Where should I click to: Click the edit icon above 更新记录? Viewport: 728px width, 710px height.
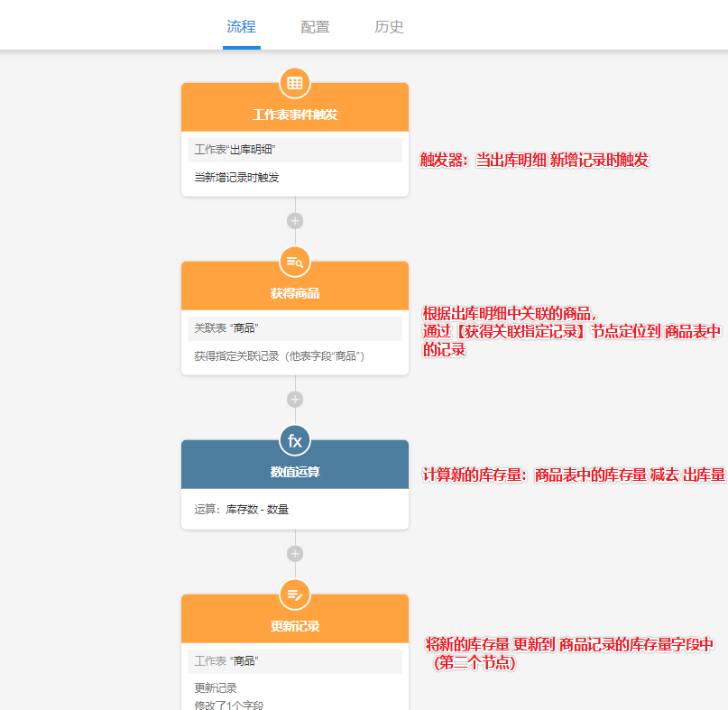pyautogui.click(x=295, y=595)
